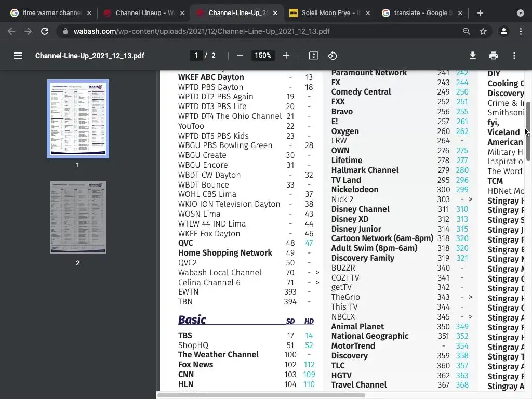Click WPTD DT4 The Ohio Channel text
Image resolution: width=532 pixels, height=399 pixels.
coord(230,116)
